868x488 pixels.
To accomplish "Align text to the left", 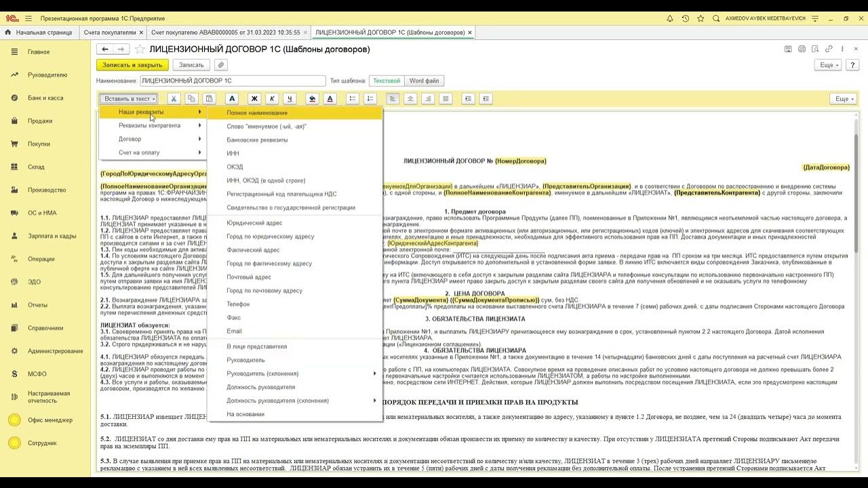I will click(x=393, y=99).
